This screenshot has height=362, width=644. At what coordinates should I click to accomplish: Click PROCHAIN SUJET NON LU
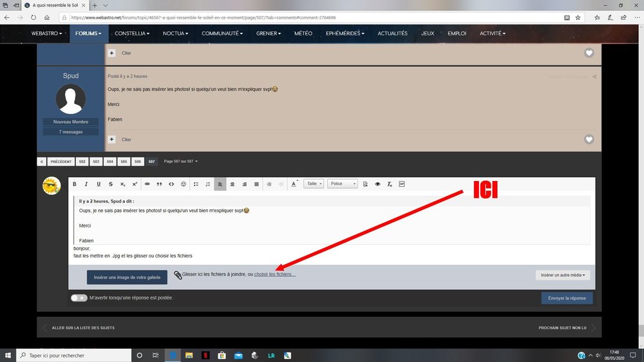click(562, 328)
